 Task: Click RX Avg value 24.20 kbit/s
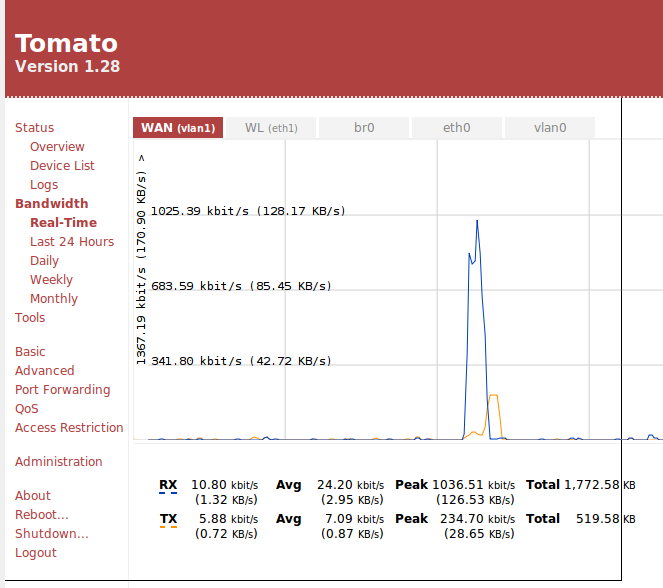point(351,485)
